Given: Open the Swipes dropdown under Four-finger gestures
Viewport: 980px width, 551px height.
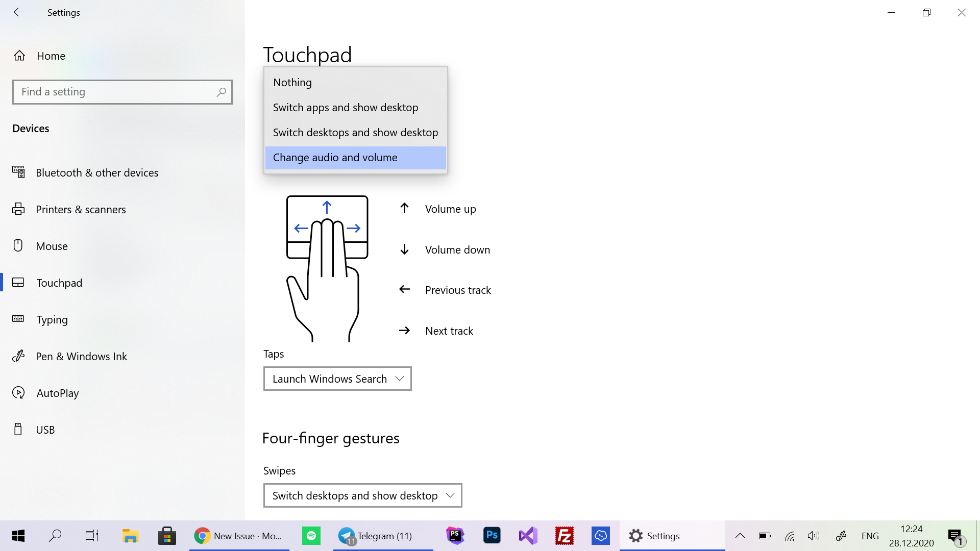Looking at the screenshot, I should 362,495.
